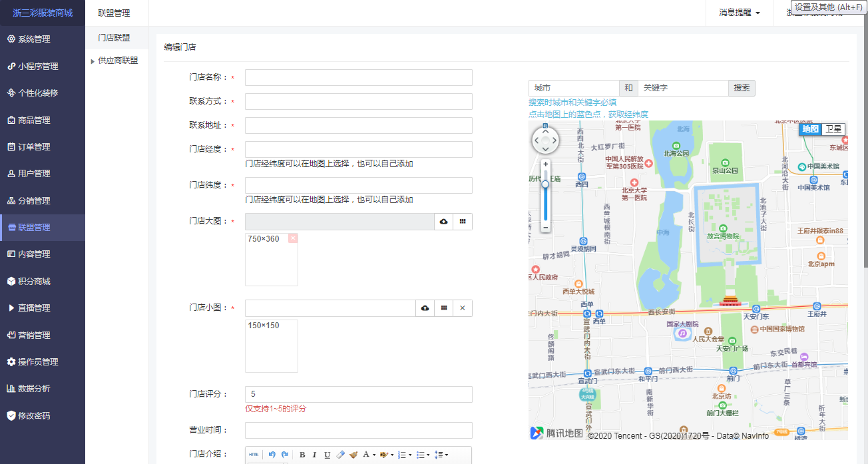Screen dimensions: 868x464
Task: Pan the map left with arrow
Action: click(536, 140)
